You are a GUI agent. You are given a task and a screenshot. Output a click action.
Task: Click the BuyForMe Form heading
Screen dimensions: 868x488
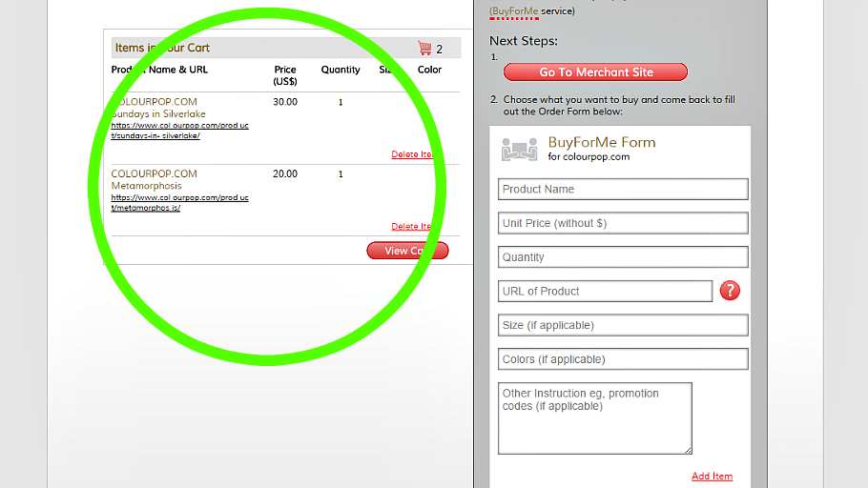(x=602, y=142)
